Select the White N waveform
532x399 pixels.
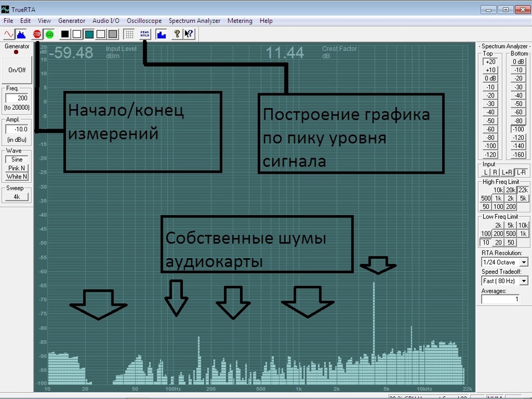17,176
